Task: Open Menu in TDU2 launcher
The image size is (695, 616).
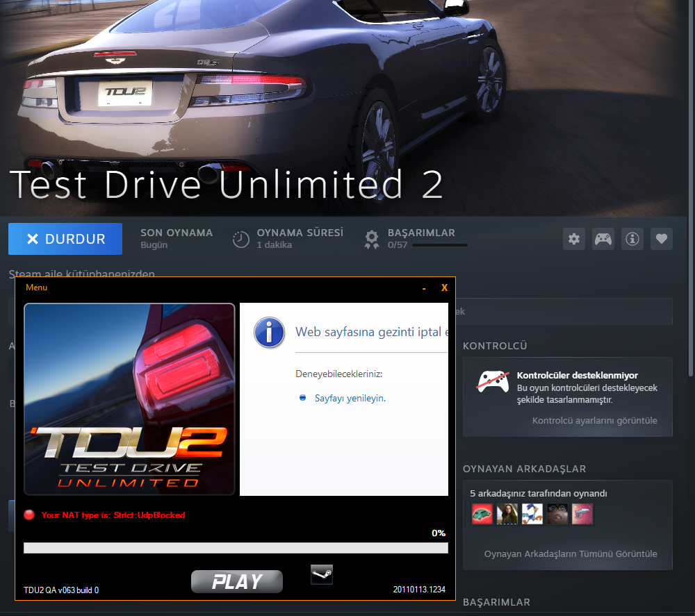Action: [x=36, y=288]
